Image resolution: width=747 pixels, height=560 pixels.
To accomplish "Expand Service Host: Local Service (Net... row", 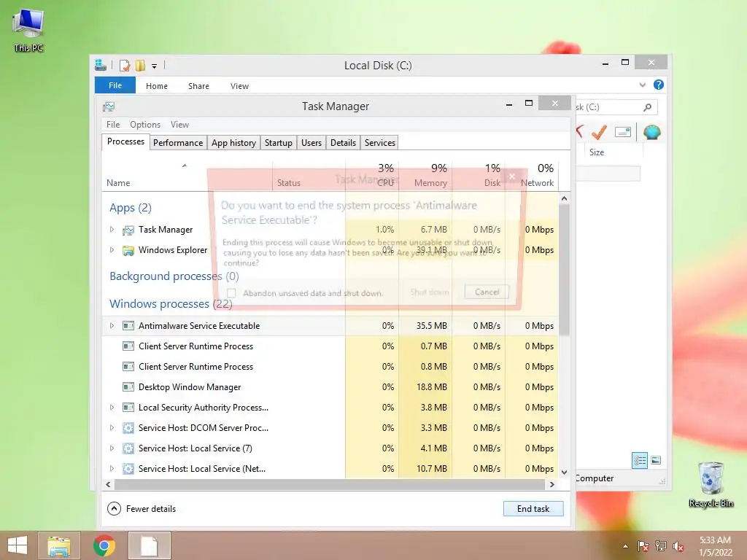I will (112, 469).
